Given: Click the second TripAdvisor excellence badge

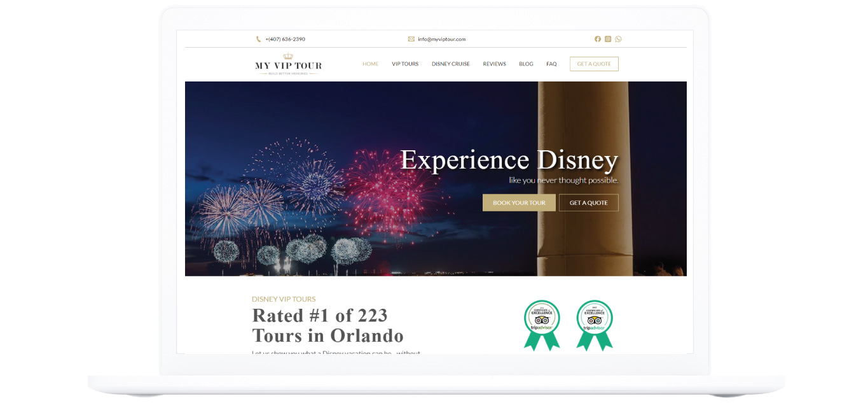Looking at the screenshot, I should click(x=595, y=325).
